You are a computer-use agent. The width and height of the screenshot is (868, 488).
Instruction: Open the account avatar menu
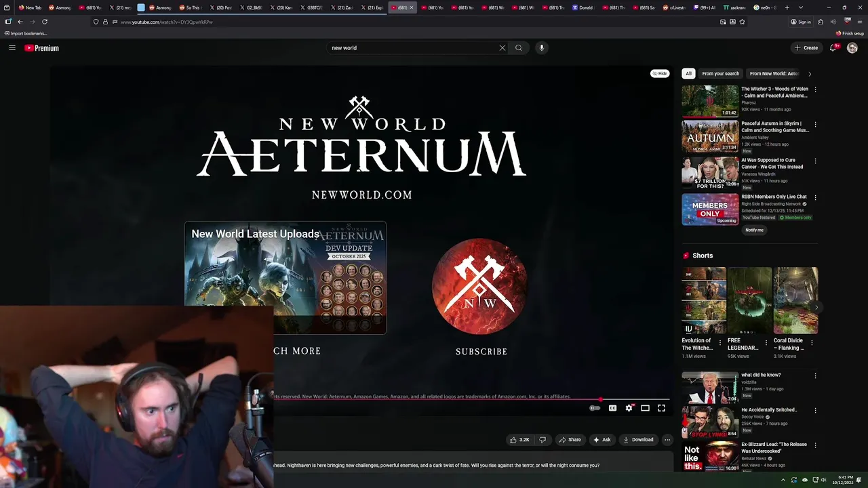(852, 47)
